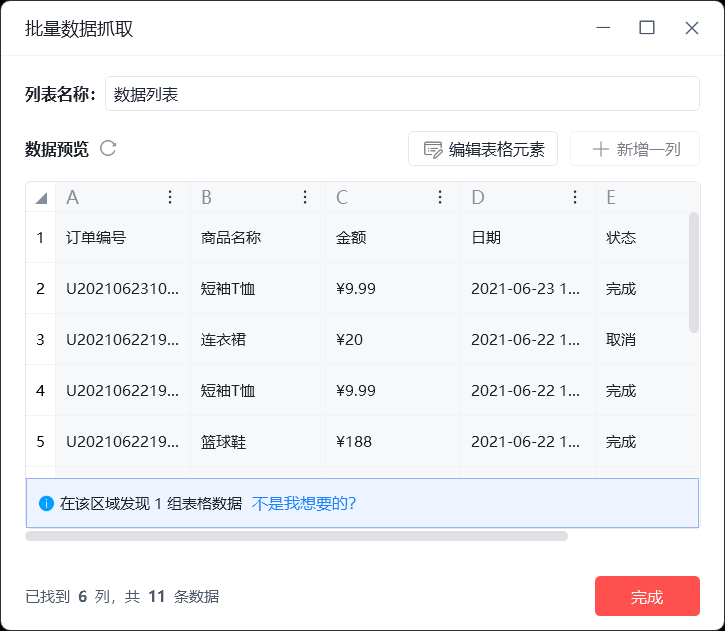
Task: Click 编辑表格元素 button
Action: pyautogui.click(x=483, y=149)
